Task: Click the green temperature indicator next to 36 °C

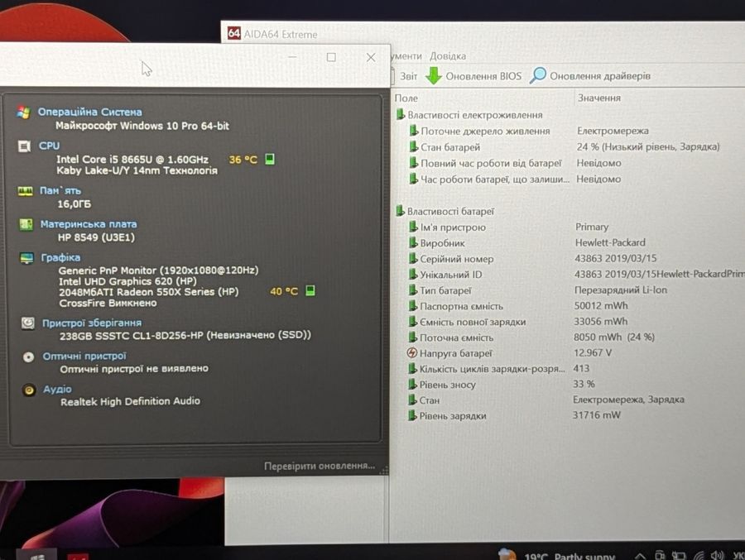Action: [269, 159]
